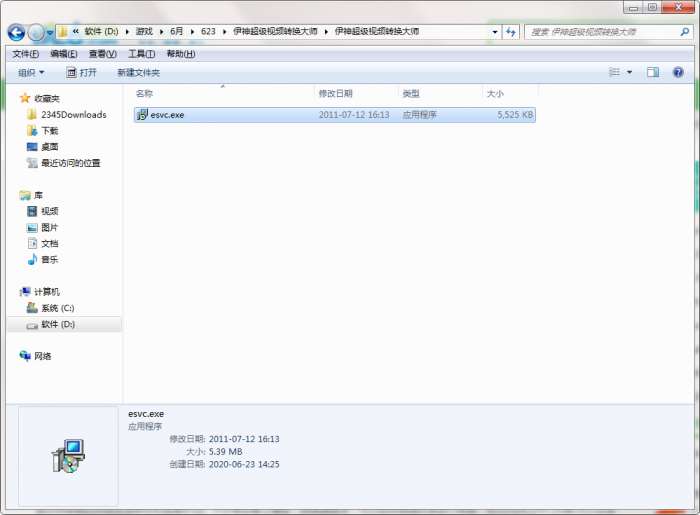Sort files by the 修改日期 column header
Image resolution: width=700 pixels, height=515 pixels.
coord(336,93)
